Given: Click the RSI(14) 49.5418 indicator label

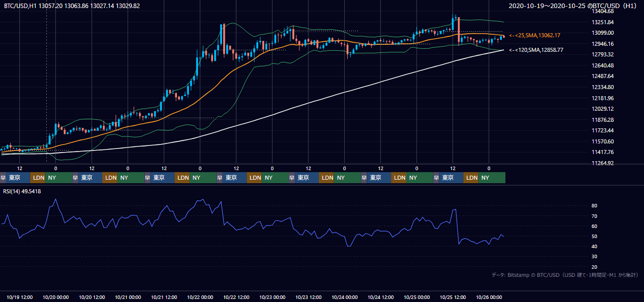Looking at the screenshot, I should 22,191.
